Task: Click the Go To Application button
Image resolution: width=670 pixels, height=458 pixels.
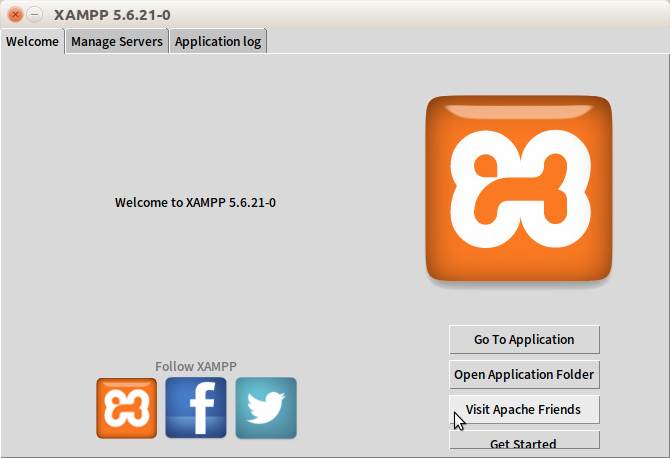Action: [x=524, y=340]
